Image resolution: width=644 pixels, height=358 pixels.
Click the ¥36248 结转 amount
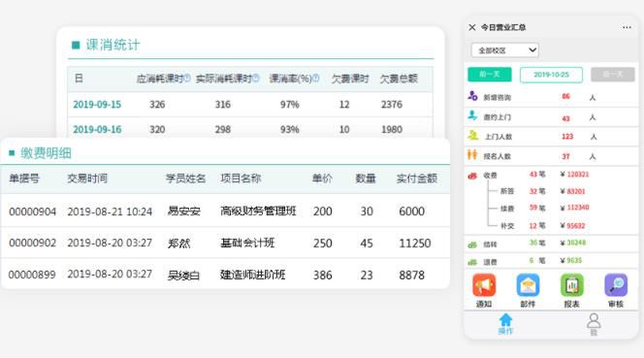coord(573,243)
